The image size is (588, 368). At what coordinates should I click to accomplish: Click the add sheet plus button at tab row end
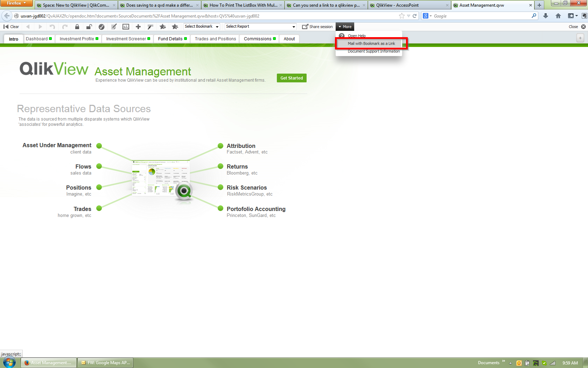pos(580,38)
